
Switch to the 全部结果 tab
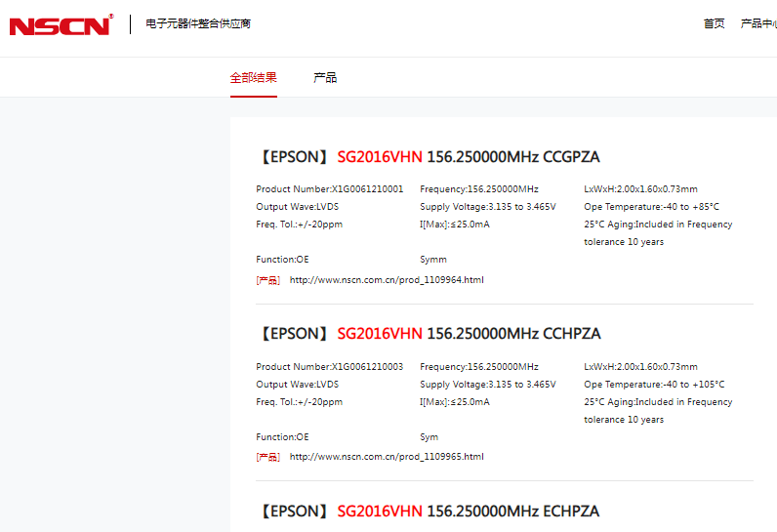point(253,77)
